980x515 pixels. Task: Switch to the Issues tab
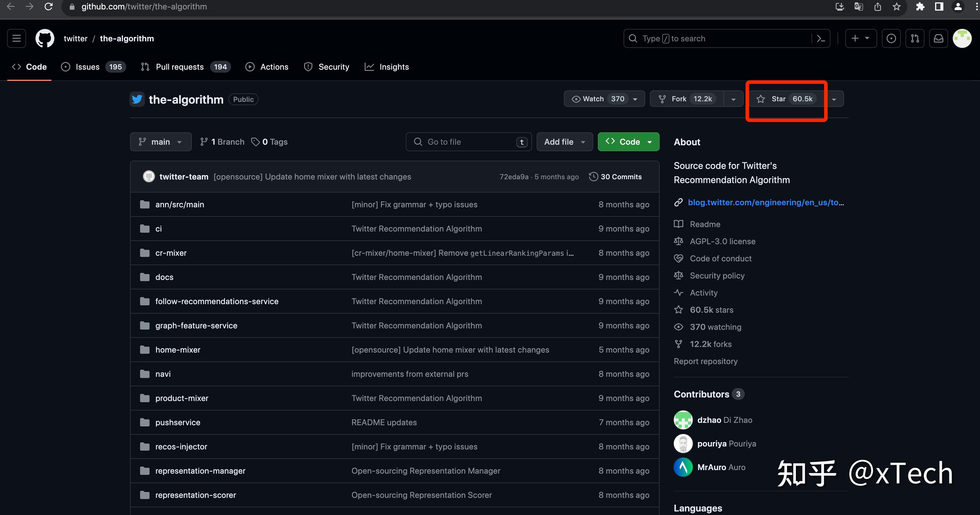87,67
